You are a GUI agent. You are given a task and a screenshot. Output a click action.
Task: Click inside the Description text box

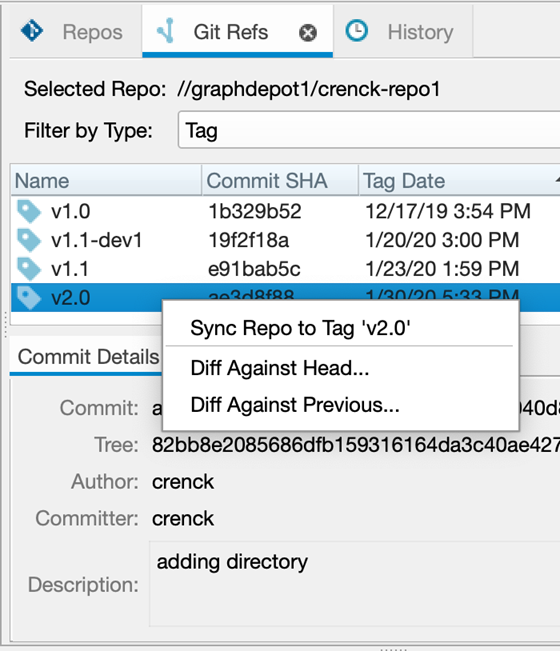354,584
